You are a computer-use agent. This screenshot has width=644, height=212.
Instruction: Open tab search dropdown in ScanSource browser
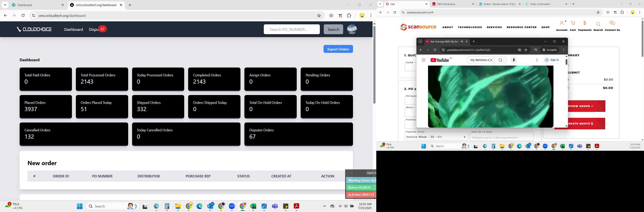pos(380,4)
